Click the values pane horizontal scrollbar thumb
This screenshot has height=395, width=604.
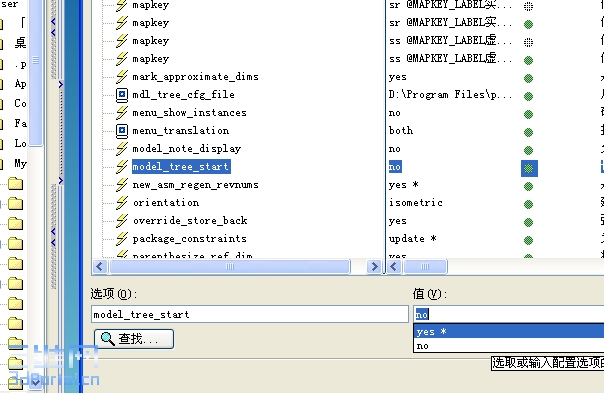pyautogui.click(x=425, y=267)
